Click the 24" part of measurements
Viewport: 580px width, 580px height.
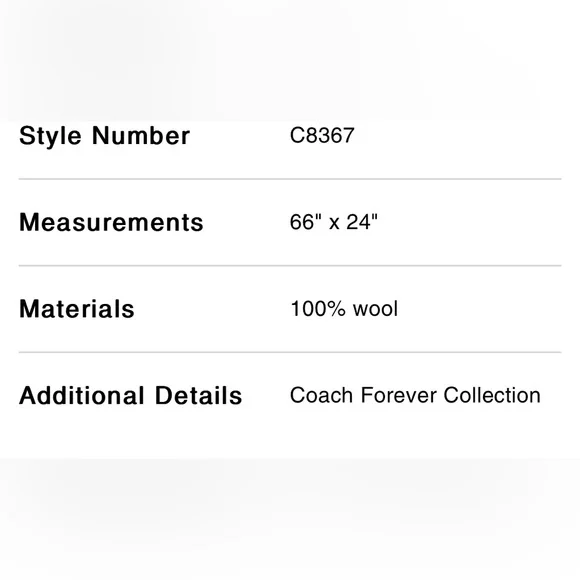pos(362,222)
